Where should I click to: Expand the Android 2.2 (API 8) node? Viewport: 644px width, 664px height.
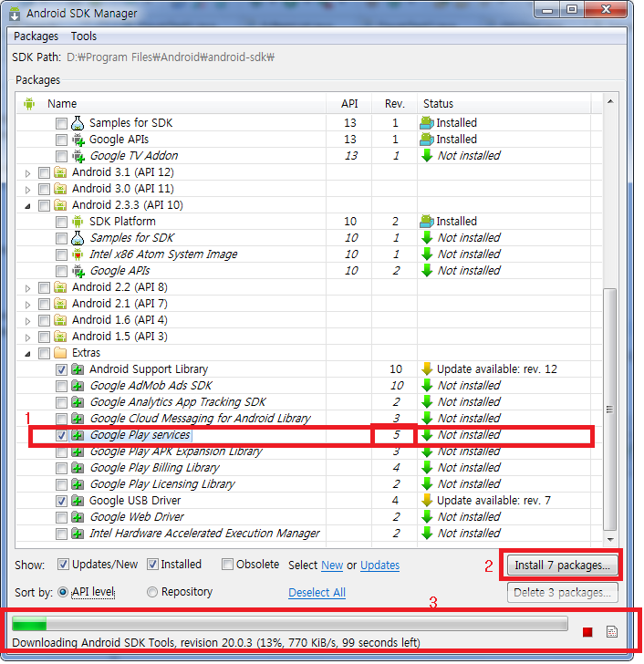[27, 288]
